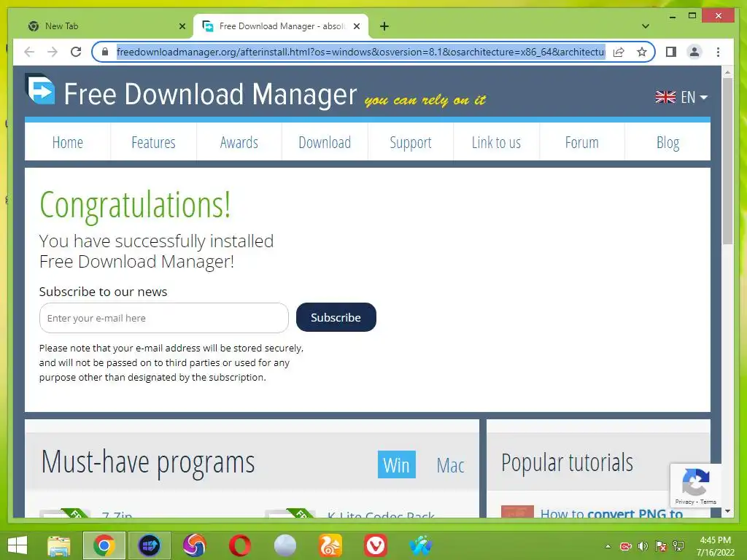This screenshot has height=560, width=747.
Task: Open the Blog menu item
Action: pos(667,142)
